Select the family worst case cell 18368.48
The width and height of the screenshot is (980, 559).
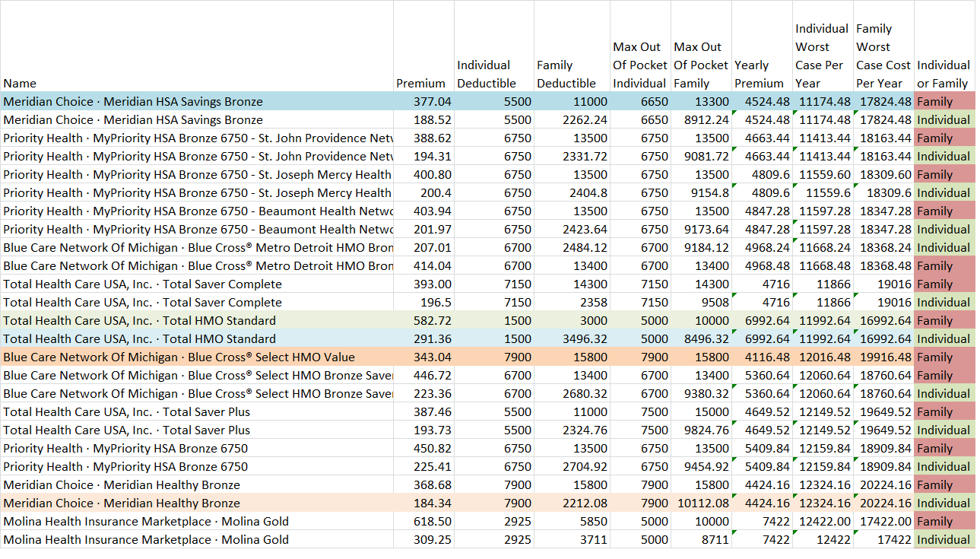(883, 265)
